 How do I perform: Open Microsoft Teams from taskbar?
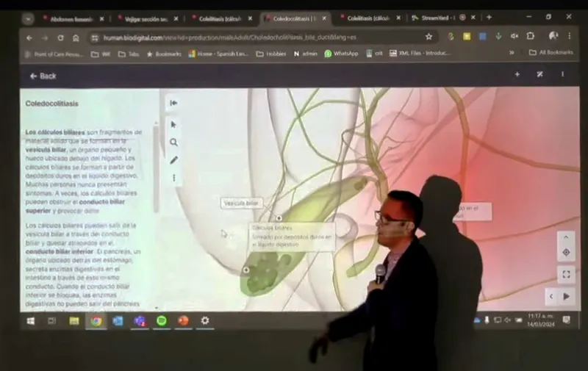[x=140, y=321]
